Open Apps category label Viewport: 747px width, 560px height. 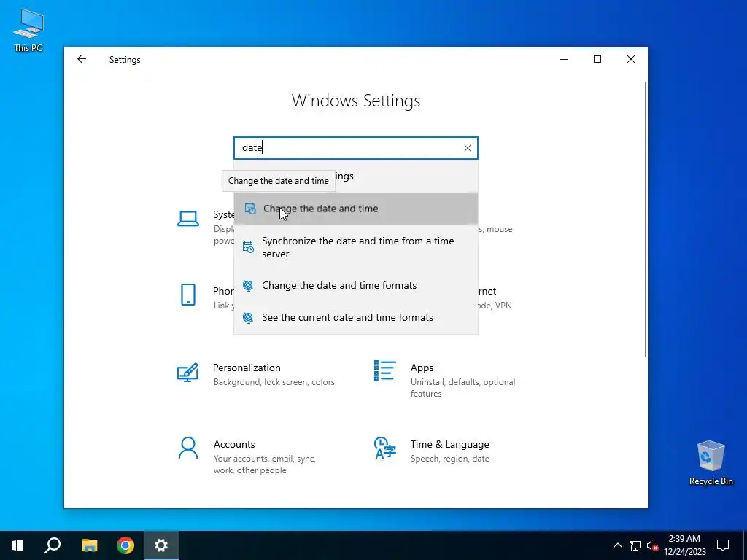422,367
